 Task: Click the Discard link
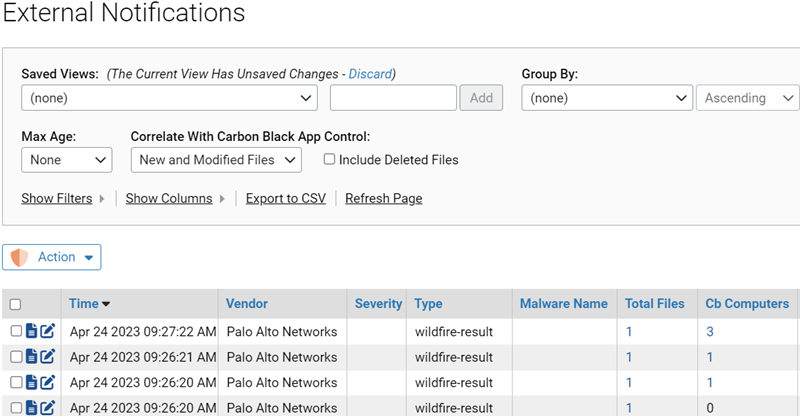pyautogui.click(x=370, y=74)
